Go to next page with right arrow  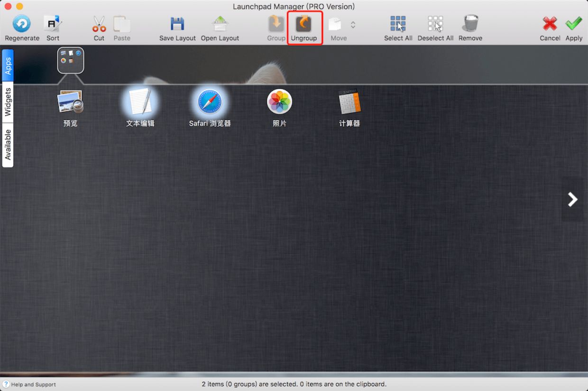tap(573, 199)
